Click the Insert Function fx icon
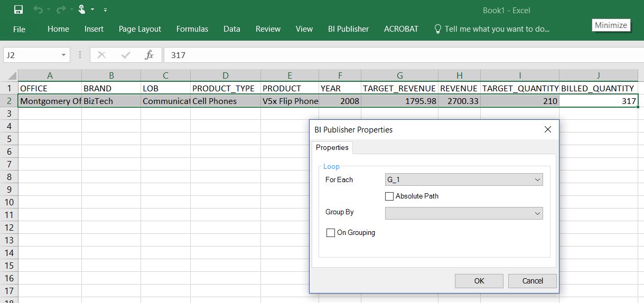The width and height of the screenshot is (644, 303). coord(149,55)
